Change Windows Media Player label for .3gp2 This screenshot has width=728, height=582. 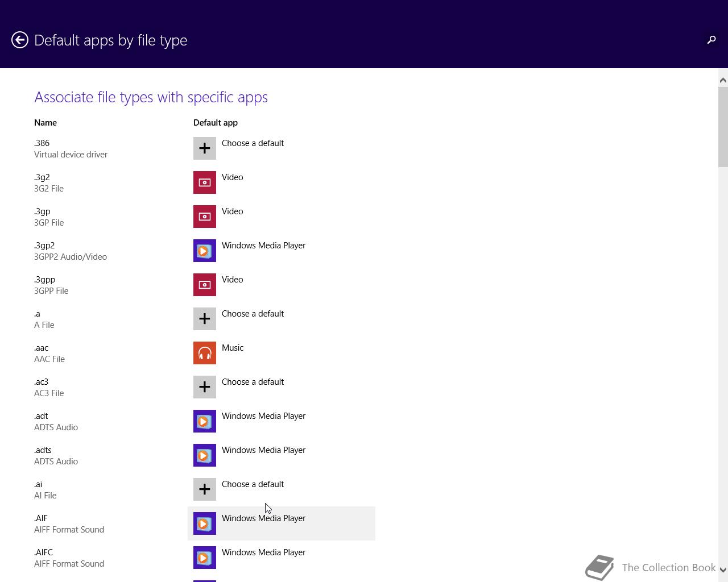(264, 246)
